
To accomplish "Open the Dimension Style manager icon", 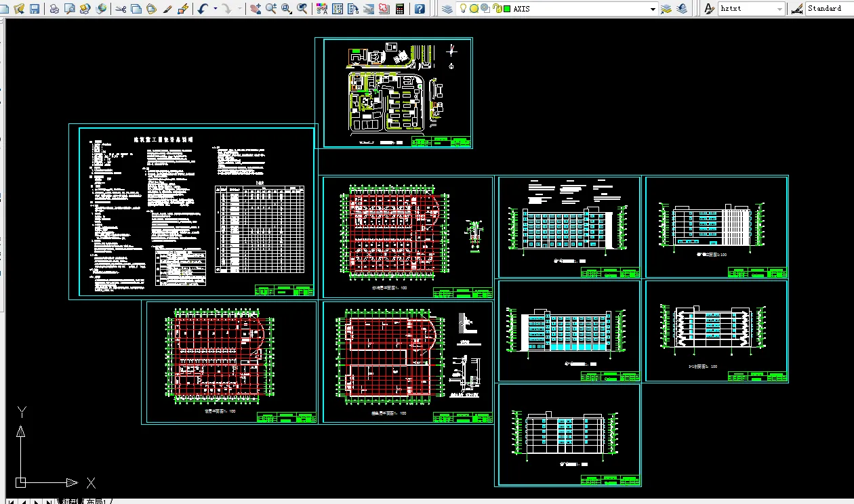I will [x=797, y=9].
